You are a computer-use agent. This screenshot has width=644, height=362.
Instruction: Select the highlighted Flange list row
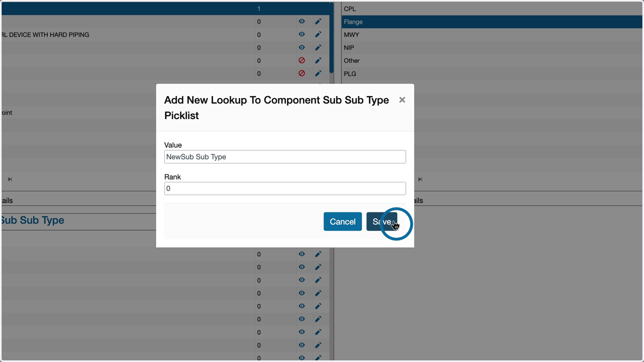492,22
